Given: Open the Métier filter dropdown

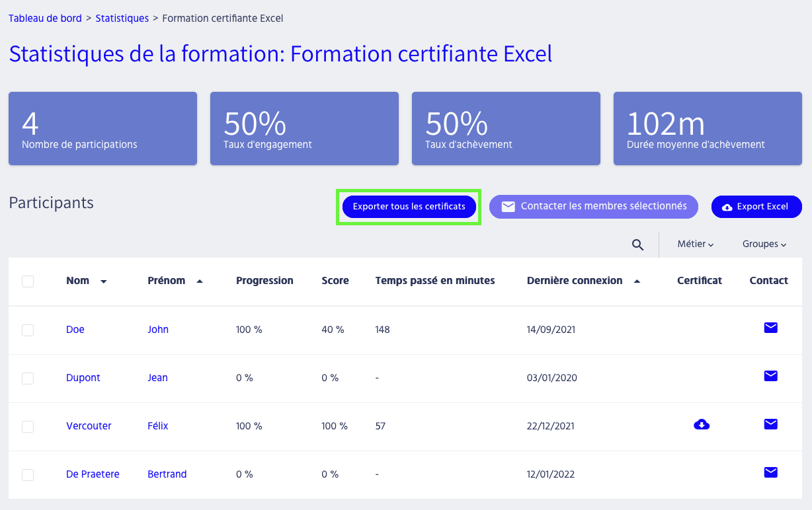Looking at the screenshot, I should [695, 244].
